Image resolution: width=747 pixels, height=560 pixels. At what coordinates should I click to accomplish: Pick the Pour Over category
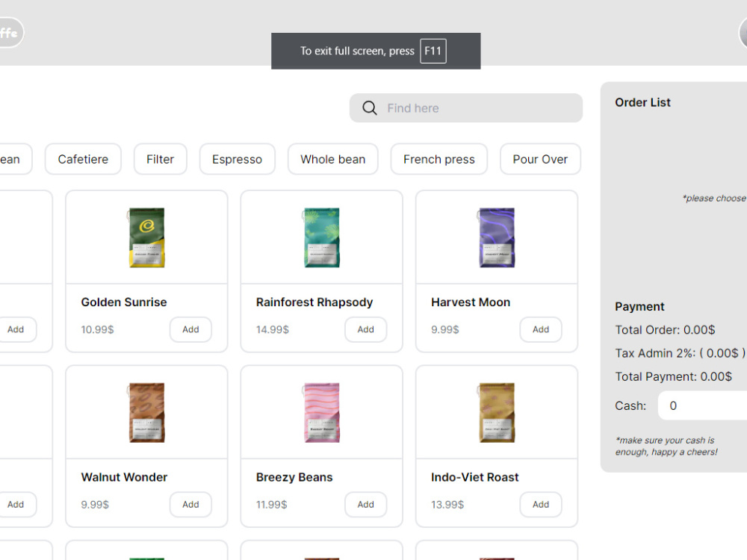540,159
